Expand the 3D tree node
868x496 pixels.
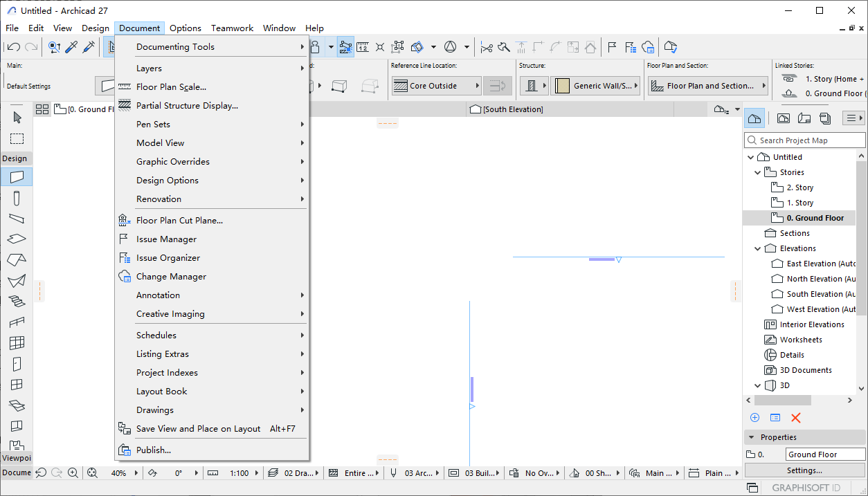(758, 385)
